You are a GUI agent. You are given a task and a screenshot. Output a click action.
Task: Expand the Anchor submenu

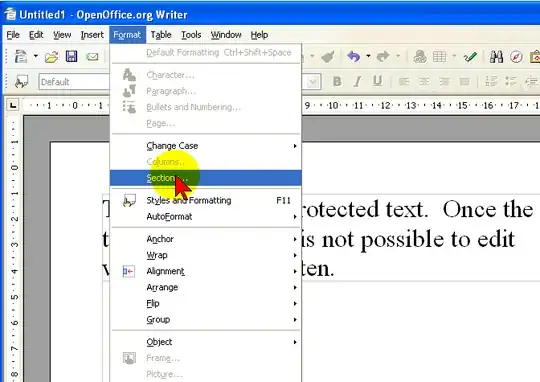(x=206, y=239)
